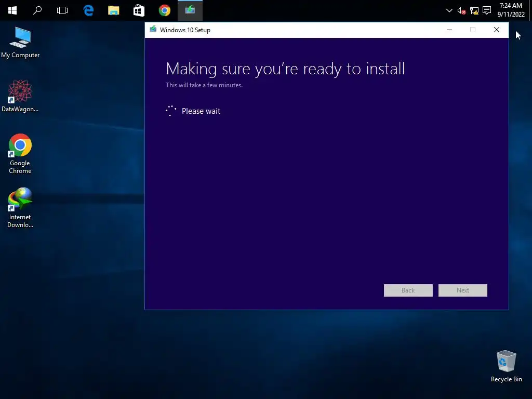Click the muted volume tray icon
Screen dimensions: 532x399
pyautogui.click(x=461, y=11)
